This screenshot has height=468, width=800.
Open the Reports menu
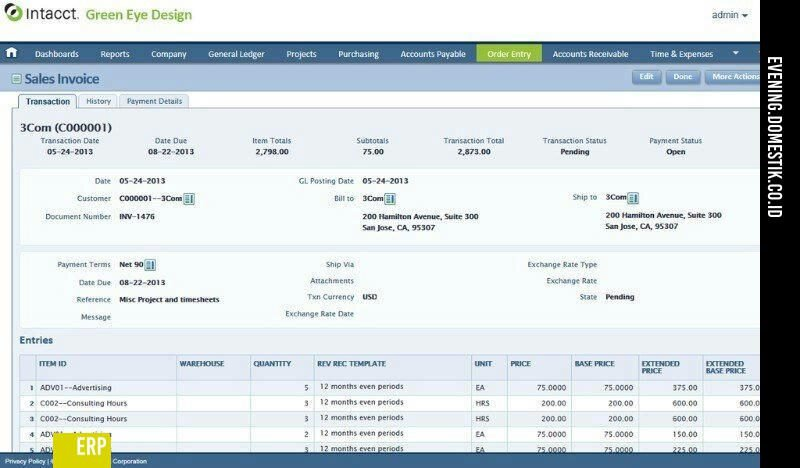(115, 54)
